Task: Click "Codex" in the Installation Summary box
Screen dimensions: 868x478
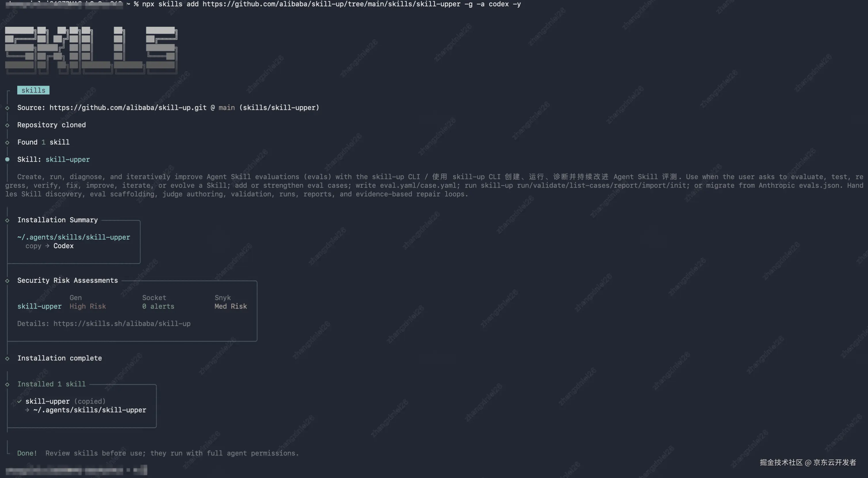Action: point(64,246)
